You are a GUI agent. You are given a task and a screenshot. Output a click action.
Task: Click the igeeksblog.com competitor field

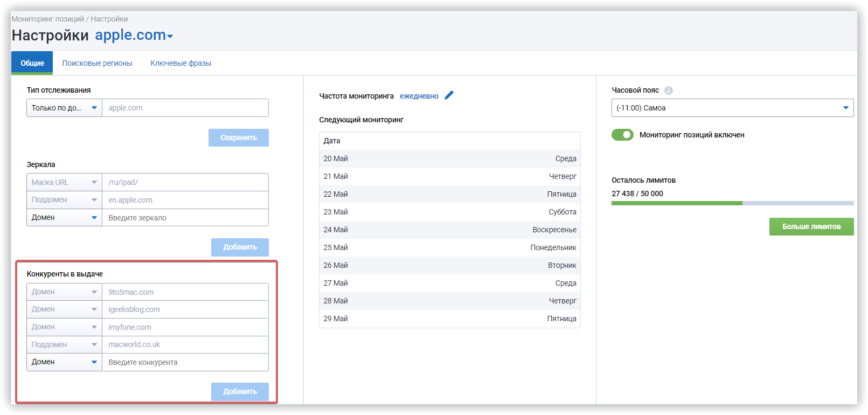click(x=185, y=309)
